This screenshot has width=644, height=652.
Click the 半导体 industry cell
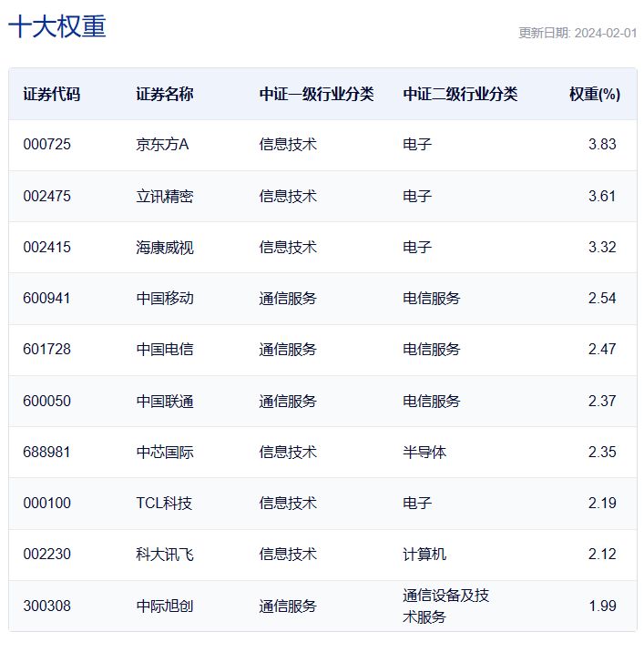[x=424, y=452]
